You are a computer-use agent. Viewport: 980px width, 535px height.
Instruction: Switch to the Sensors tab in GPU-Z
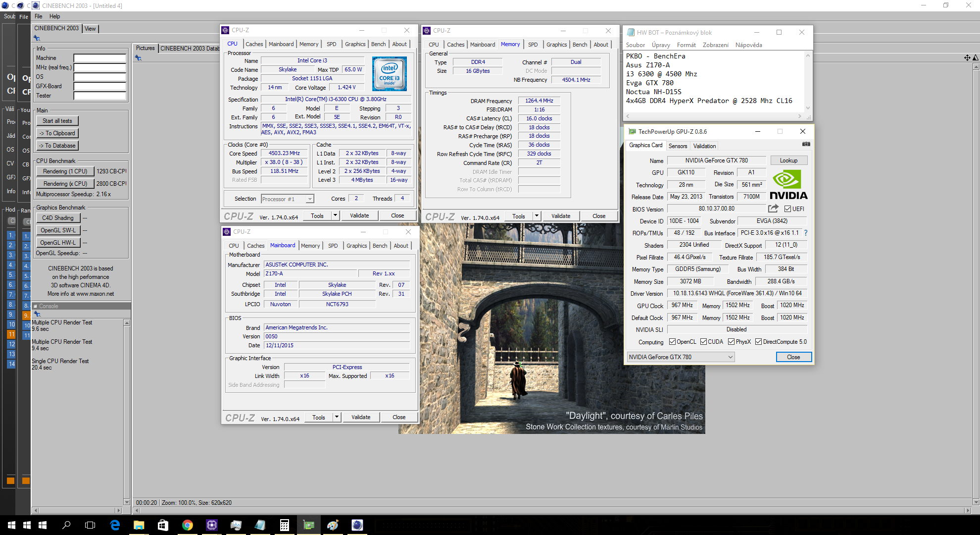(x=678, y=146)
